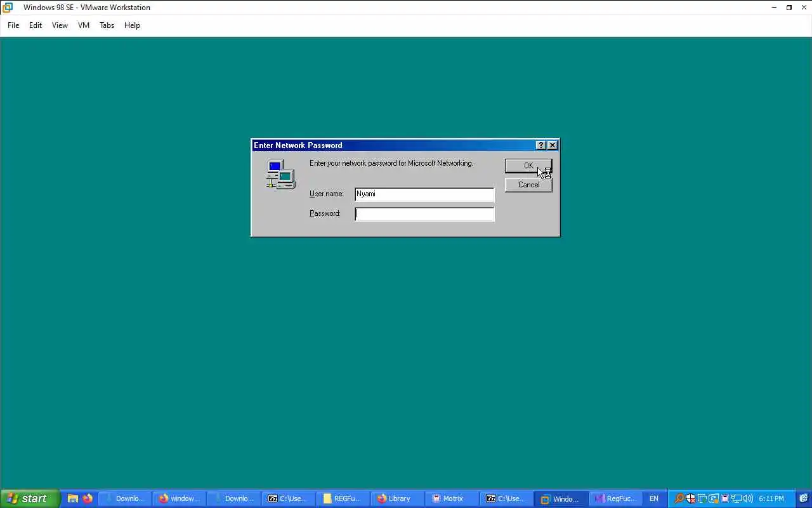
Task: Open the Tabs menu
Action: point(107,25)
